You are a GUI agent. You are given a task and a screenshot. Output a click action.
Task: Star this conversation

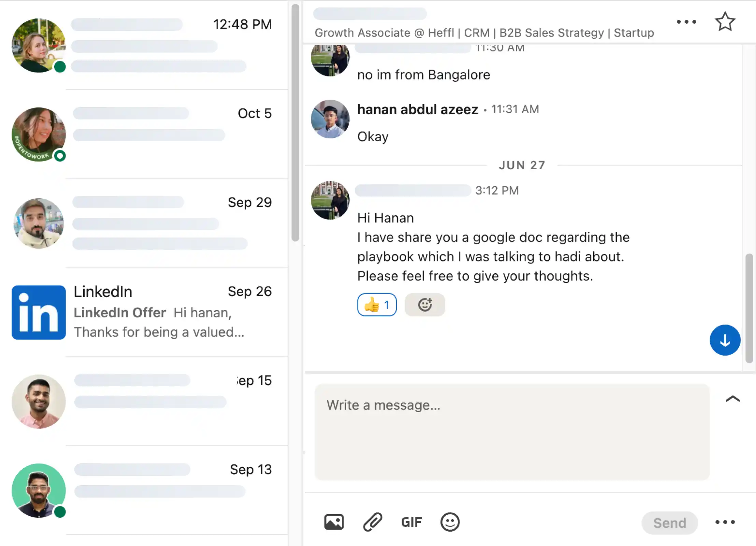(725, 22)
